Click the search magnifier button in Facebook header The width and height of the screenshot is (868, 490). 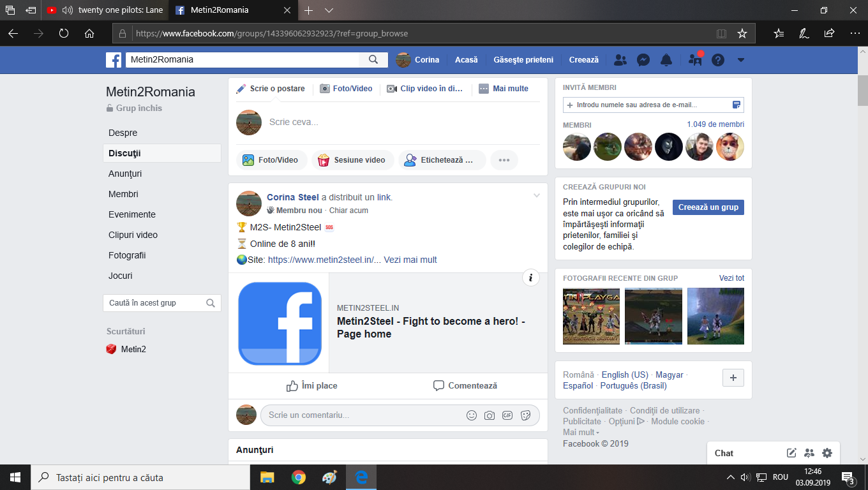coord(373,60)
